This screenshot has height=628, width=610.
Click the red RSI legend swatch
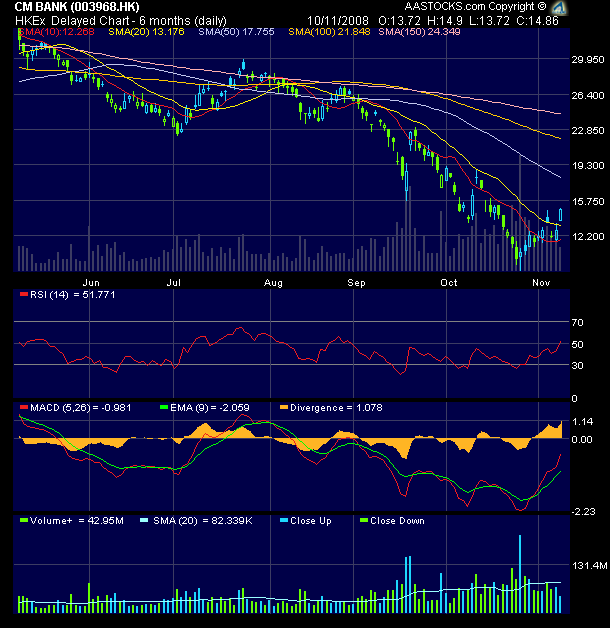pos(24,294)
